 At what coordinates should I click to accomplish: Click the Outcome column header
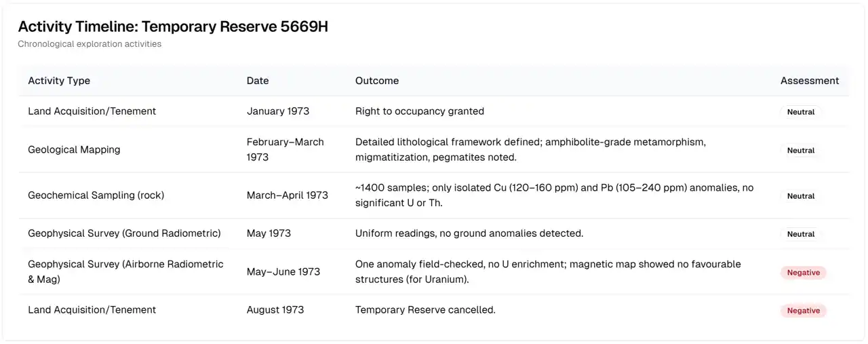pos(377,81)
